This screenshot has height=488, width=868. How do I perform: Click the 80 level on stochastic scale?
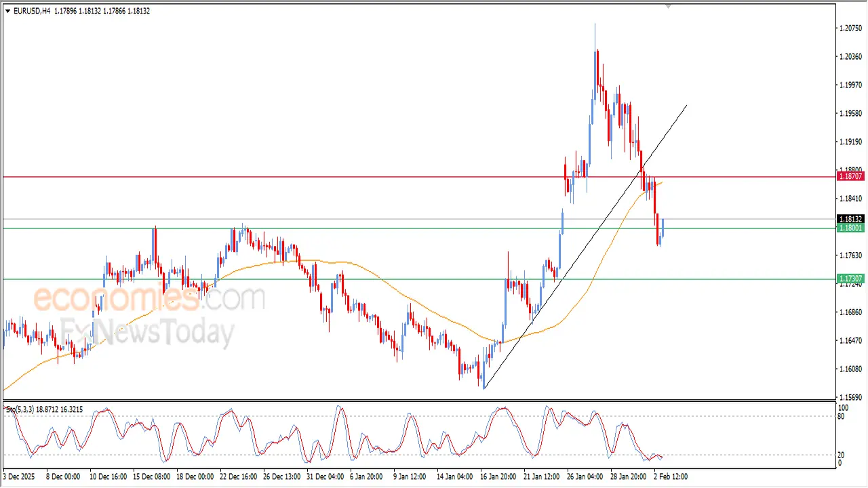pos(843,416)
